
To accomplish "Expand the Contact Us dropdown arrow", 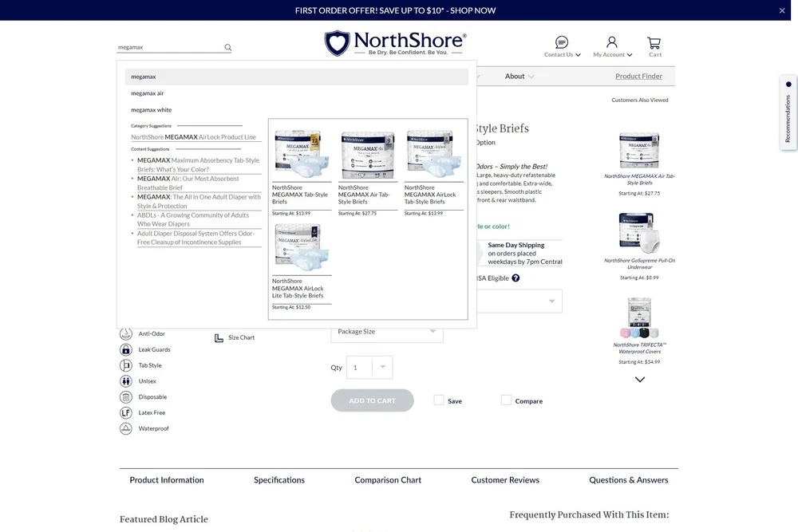I will click(x=578, y=55).
